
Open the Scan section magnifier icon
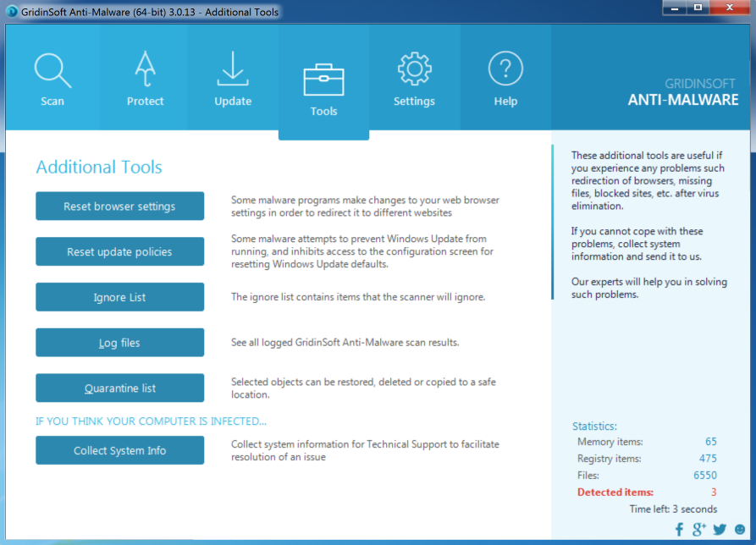click(52, 70)
